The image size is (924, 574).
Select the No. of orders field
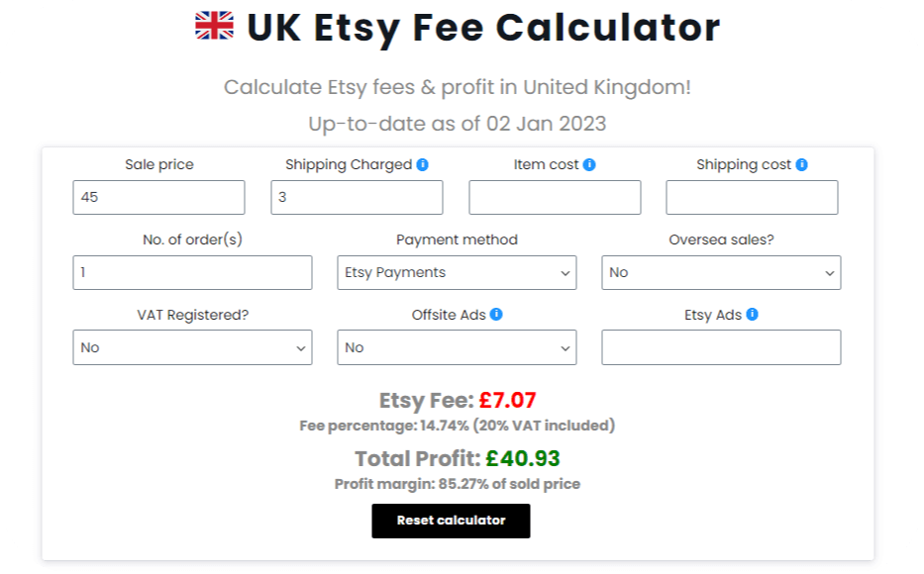tap(191, 272)
